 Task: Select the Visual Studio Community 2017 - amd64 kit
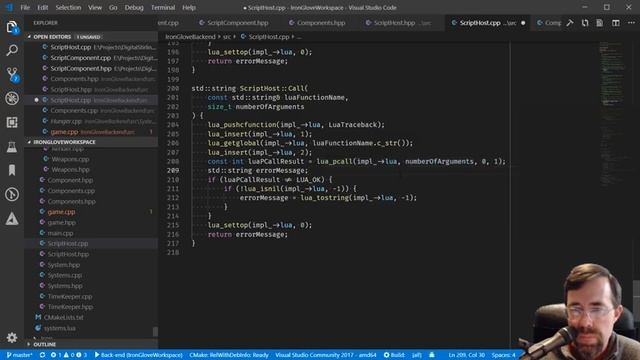(325, 355)
